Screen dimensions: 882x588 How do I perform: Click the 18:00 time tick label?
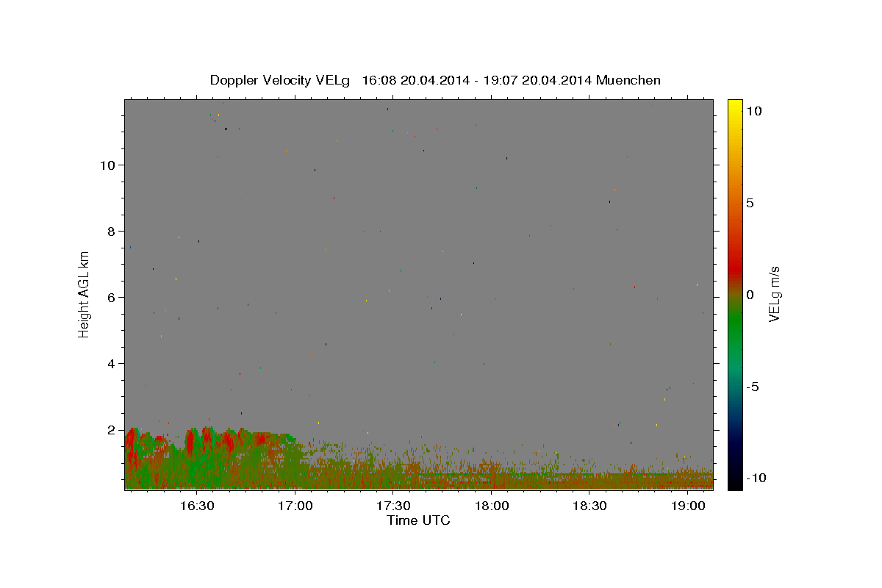491,506
